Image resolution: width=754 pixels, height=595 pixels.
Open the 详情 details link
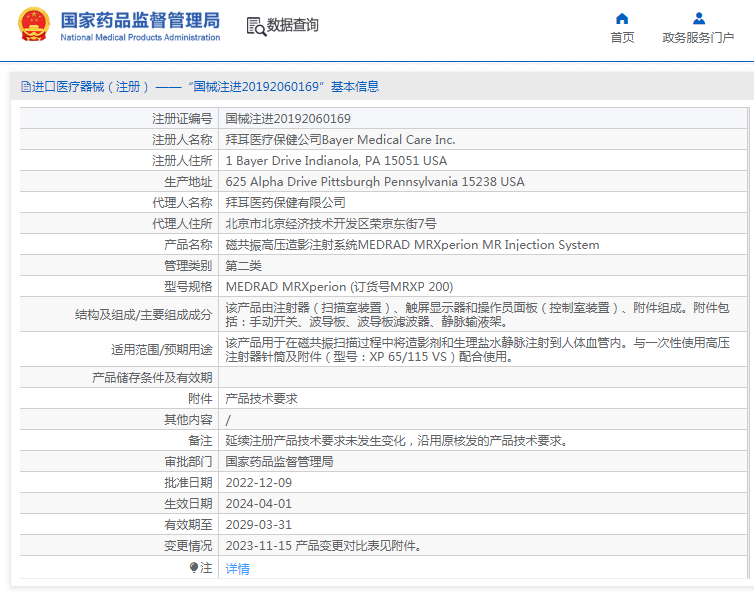(238, 569)
